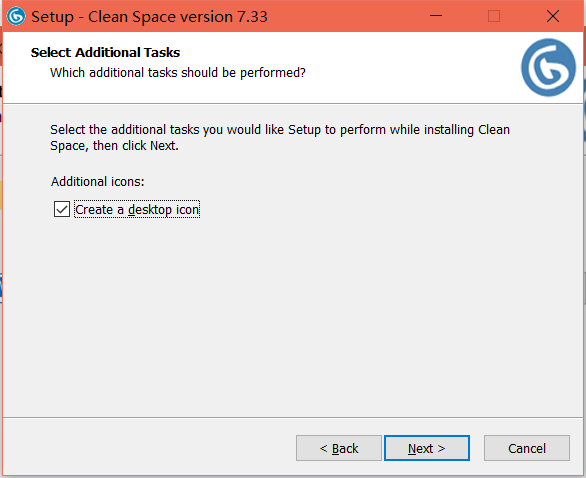Close the setup wizard with the X
Viewport: 586px width, 478px height.
tap(553, 16)
